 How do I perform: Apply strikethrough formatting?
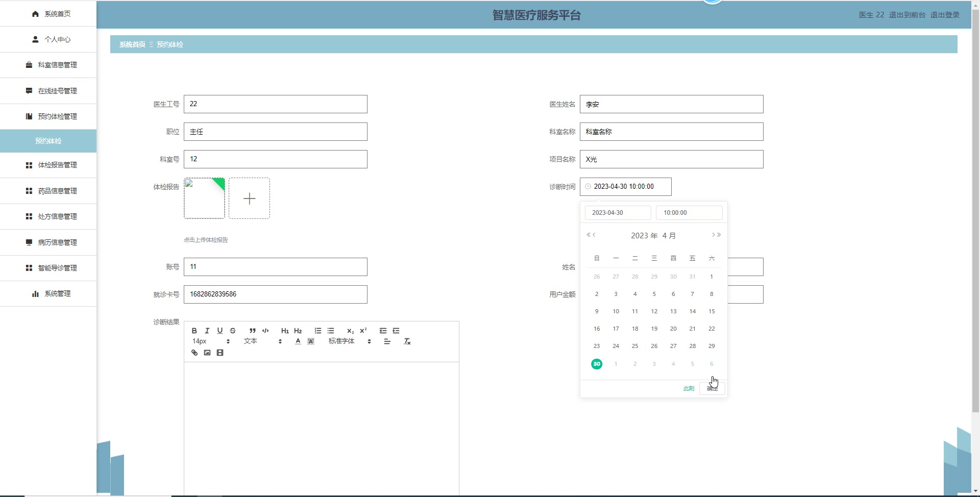[233, 331]
